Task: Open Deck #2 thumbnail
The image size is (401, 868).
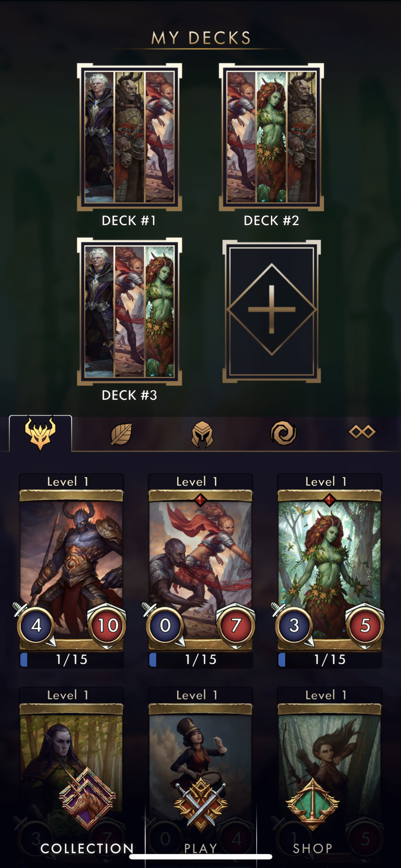Action: point(272,137)
